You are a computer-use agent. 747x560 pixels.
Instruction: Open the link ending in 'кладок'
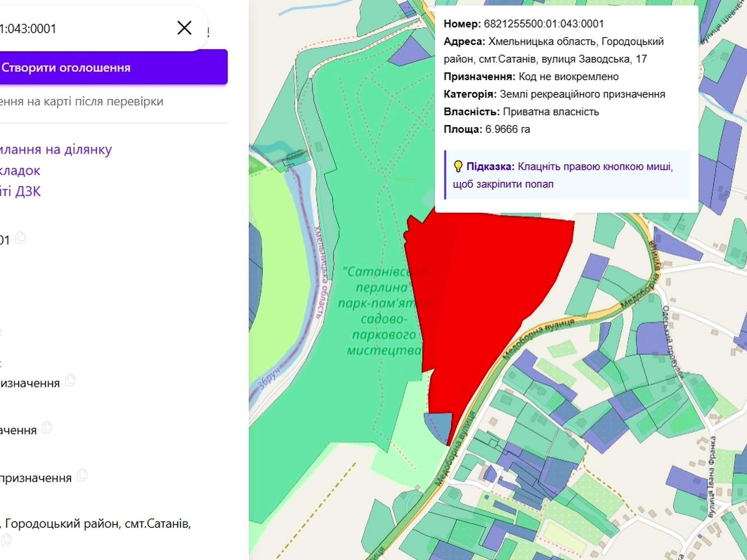(x=20, y=170)
